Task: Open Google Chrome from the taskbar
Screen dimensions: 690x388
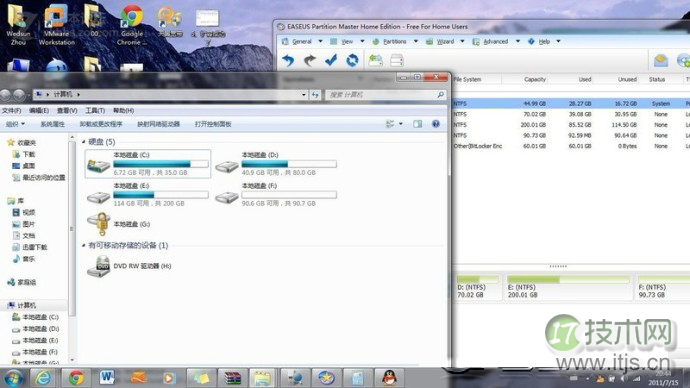Action: point(77,378)
